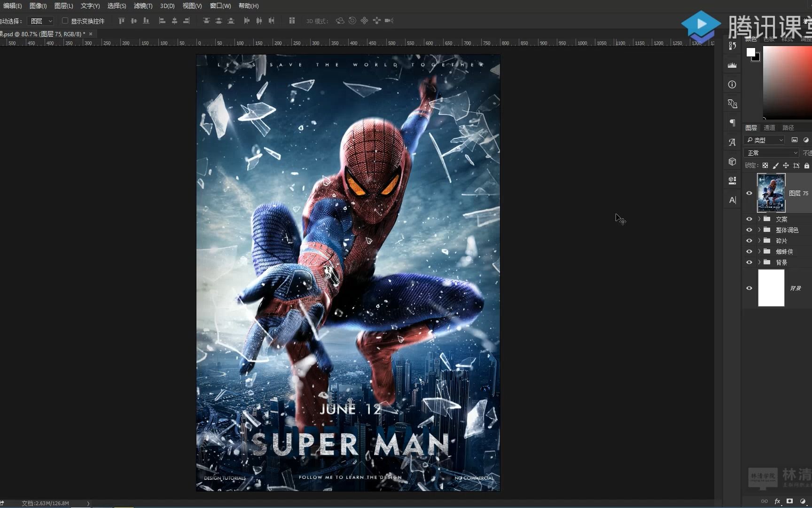Click Distribute top edges icon
812x508 pixels.
tap(206, 21)
